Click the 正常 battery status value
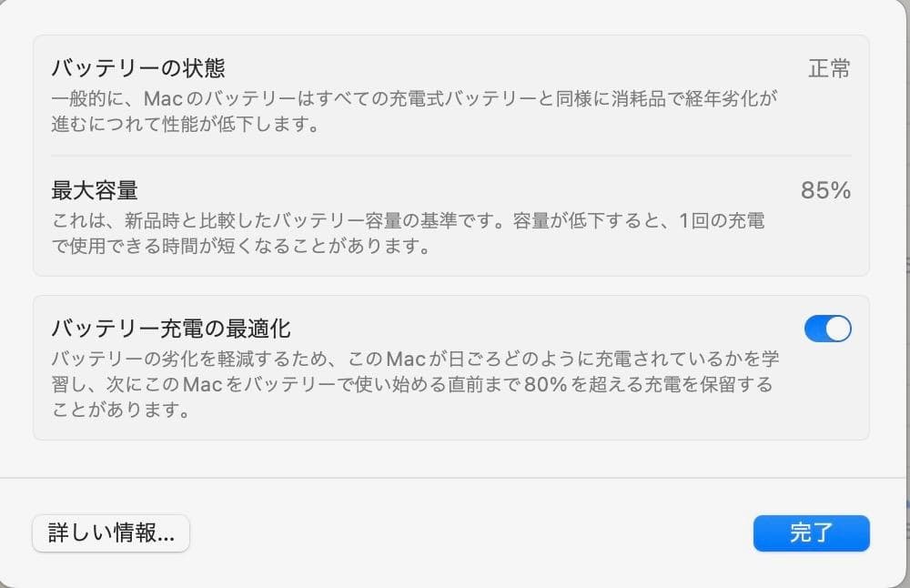This screenshot has height=588, width=910. coord(829,69)
